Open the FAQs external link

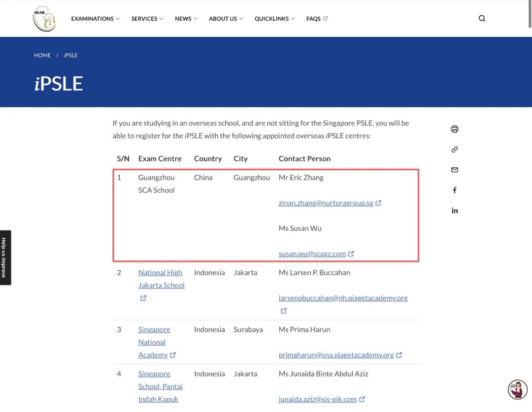(317, 19)
